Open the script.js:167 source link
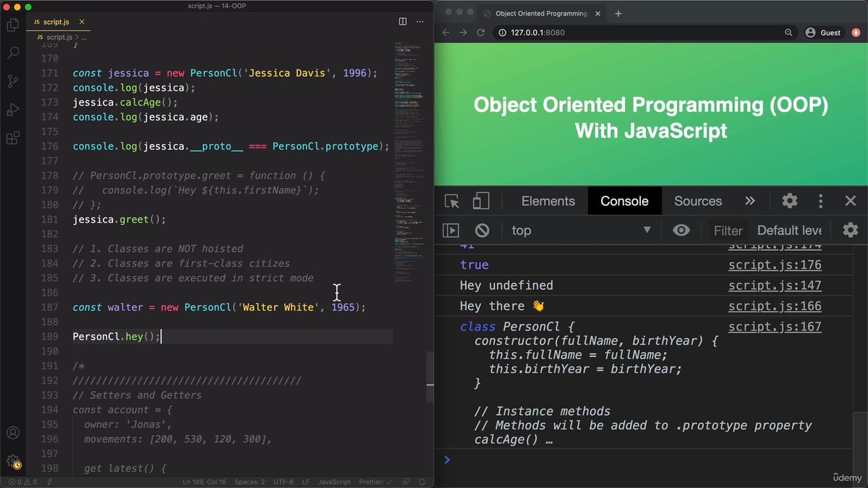This screenshot has height=488, width=868. tap(775, 327)
